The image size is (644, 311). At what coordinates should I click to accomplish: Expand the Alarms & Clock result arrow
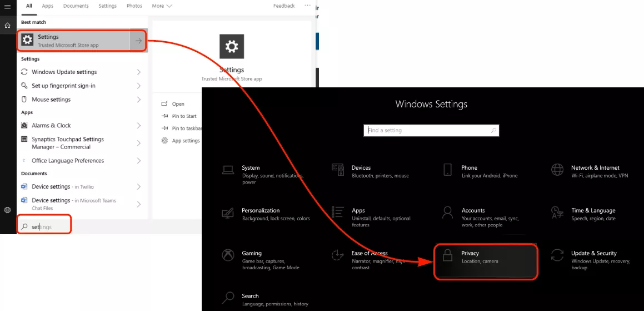coord(138,126)
